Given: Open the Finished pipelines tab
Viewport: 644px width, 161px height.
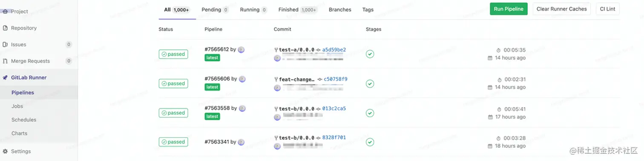Looking at the screenshot, I should pos(298,10).
